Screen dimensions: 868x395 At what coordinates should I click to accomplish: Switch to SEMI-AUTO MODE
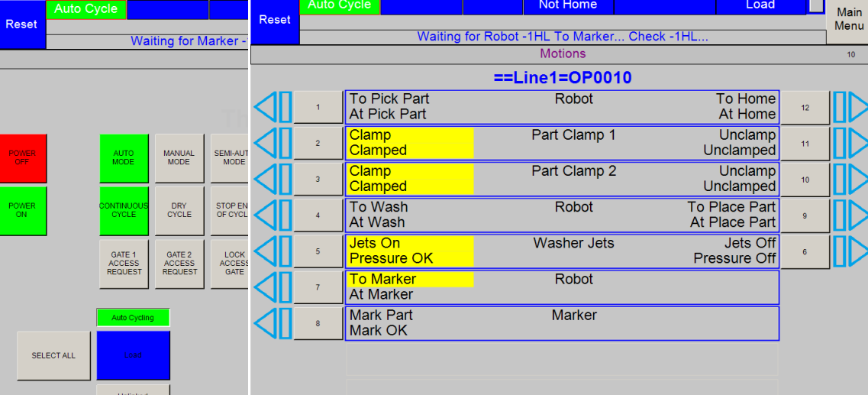tap(229, 158)
